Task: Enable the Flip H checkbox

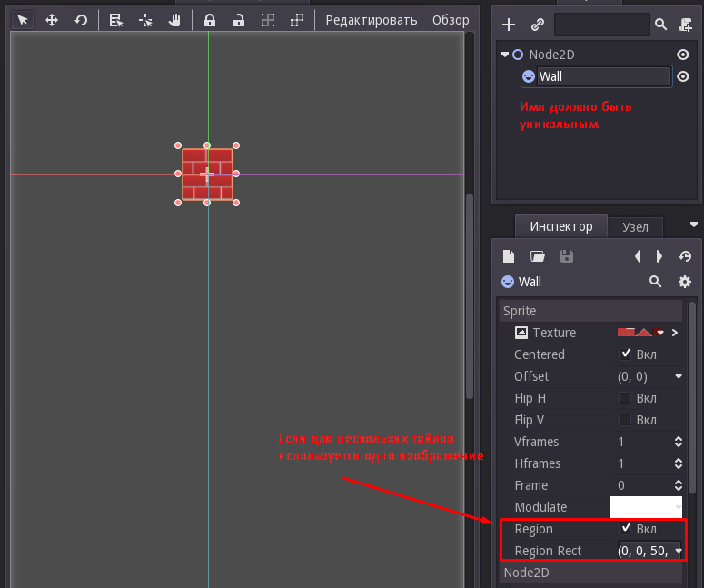Action: click(x=625, y=398)
